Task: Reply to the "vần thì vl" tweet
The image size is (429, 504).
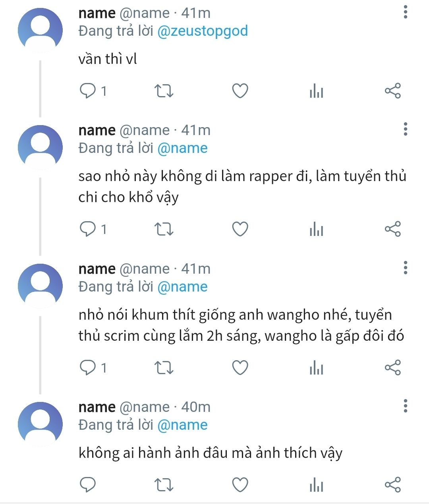Action: (88, 91)
